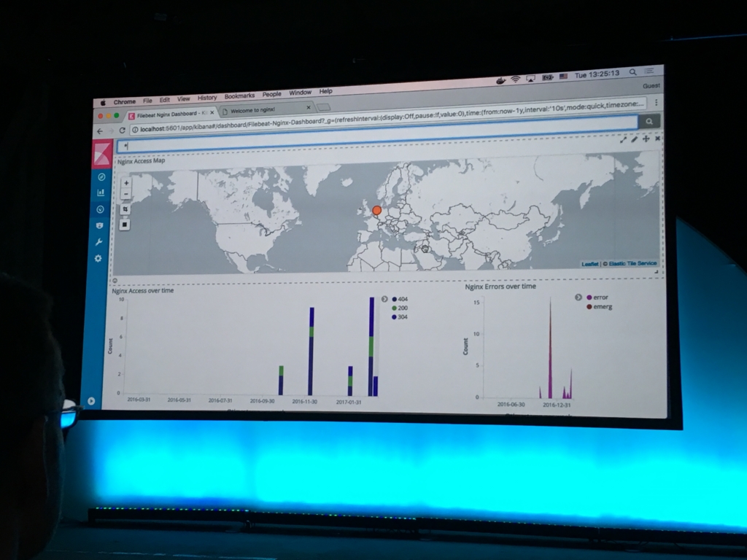
Task: Open the View menu
Action: [184, 99]
